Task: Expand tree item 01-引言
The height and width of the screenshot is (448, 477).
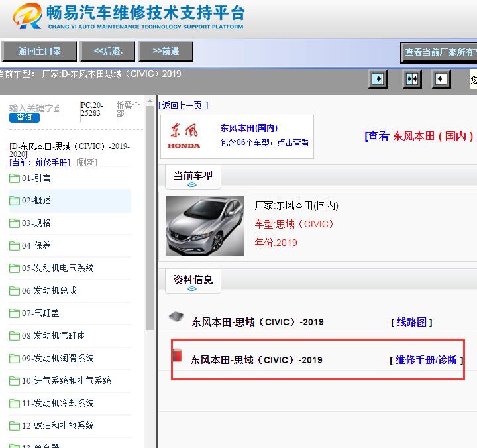Action: click(36, 178)
